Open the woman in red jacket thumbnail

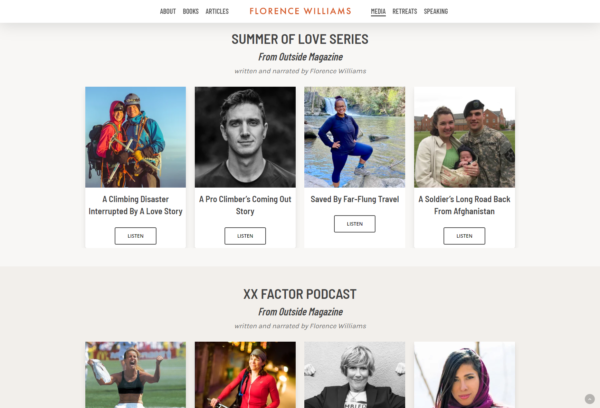click(x=245, y=375)
